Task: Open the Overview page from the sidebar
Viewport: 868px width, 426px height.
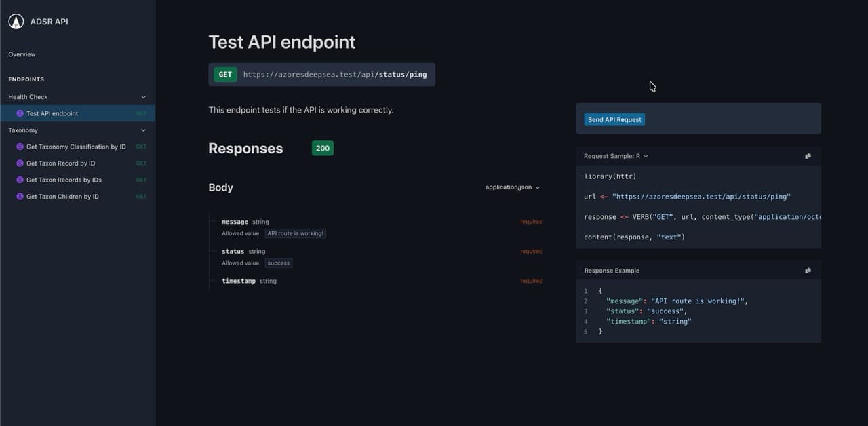Action: coord(22,54)
